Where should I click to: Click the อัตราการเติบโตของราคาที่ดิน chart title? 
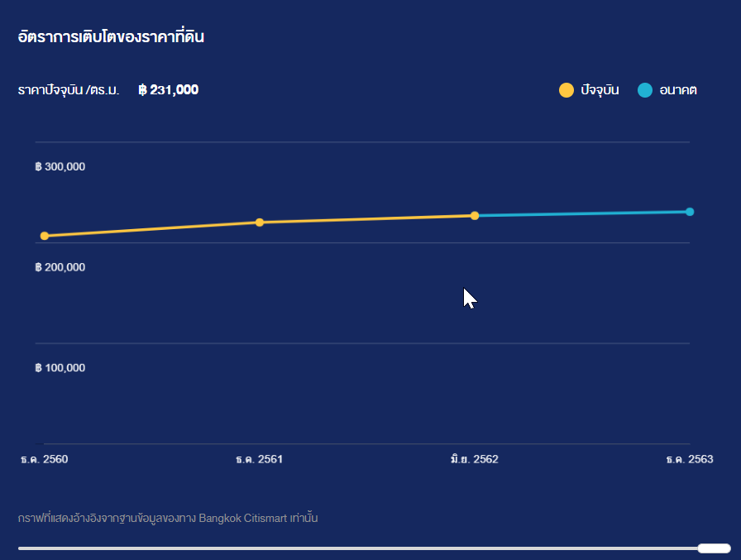[x=111, y=37]
